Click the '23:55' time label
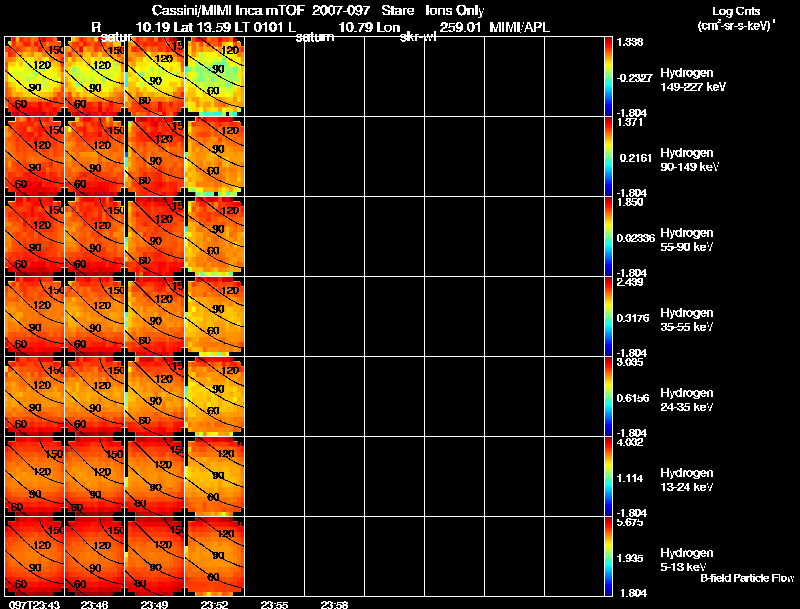The image size is (800, 609). [x=274, y=605]
